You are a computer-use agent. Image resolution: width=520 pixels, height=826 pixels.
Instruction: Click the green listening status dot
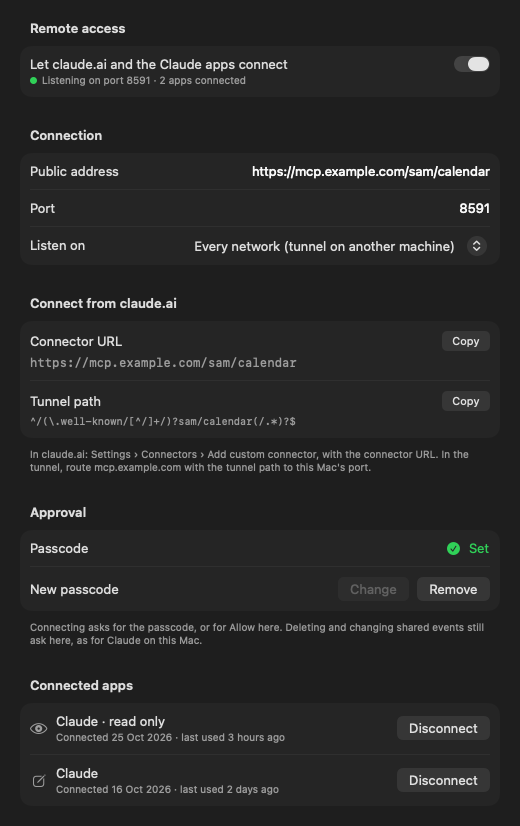(34, 81)
